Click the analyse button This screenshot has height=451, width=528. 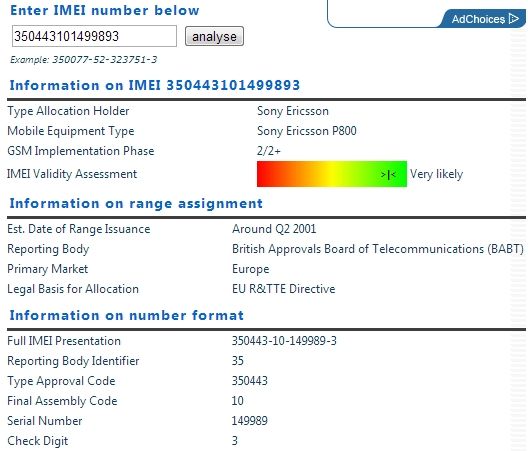point(214,36)
